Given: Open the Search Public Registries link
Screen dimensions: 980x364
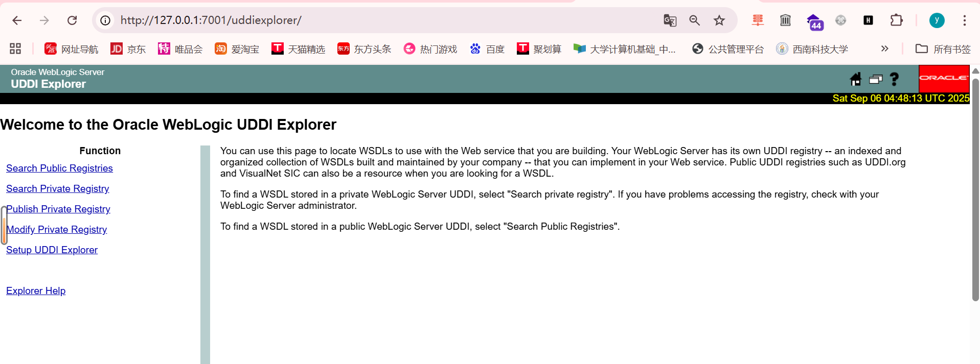Looking at the screenshot, I should (x=59, y=168).
